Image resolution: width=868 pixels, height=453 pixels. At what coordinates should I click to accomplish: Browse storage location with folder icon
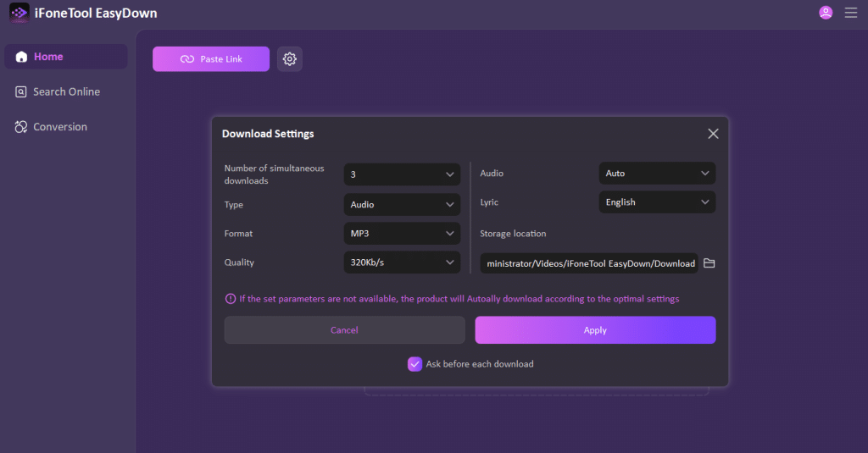(709, 263)
